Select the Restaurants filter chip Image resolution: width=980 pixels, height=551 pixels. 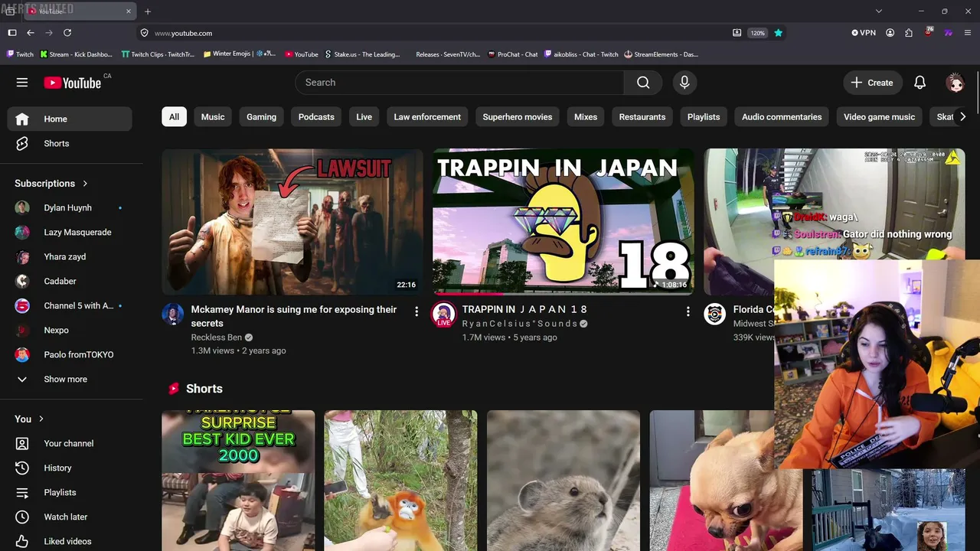point(642,117)
